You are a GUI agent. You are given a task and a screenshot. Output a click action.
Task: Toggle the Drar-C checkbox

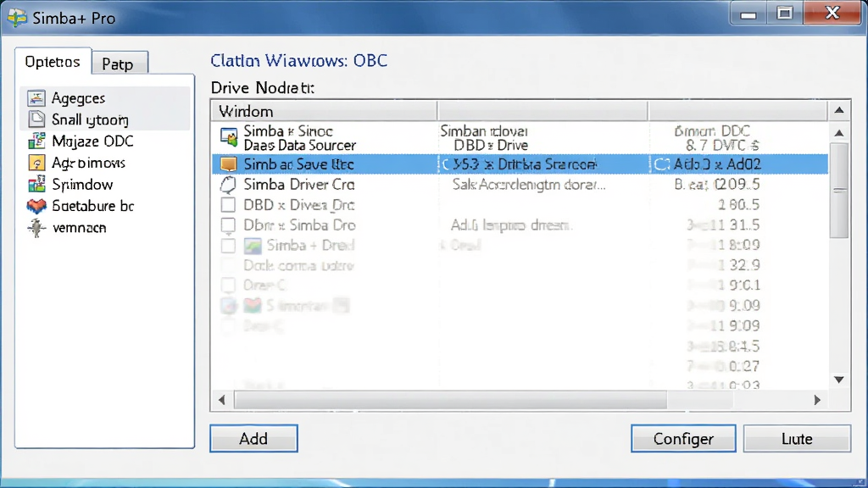click(228, 286)
